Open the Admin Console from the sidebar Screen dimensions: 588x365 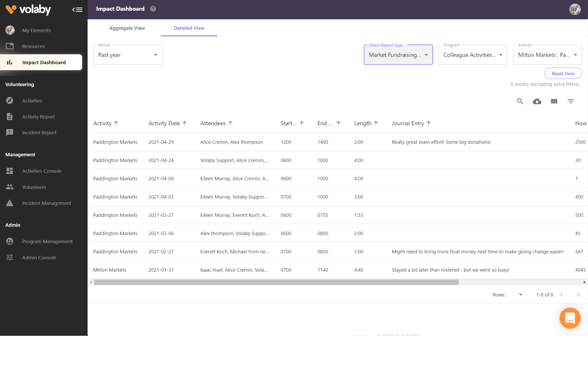tap(39, 257)
